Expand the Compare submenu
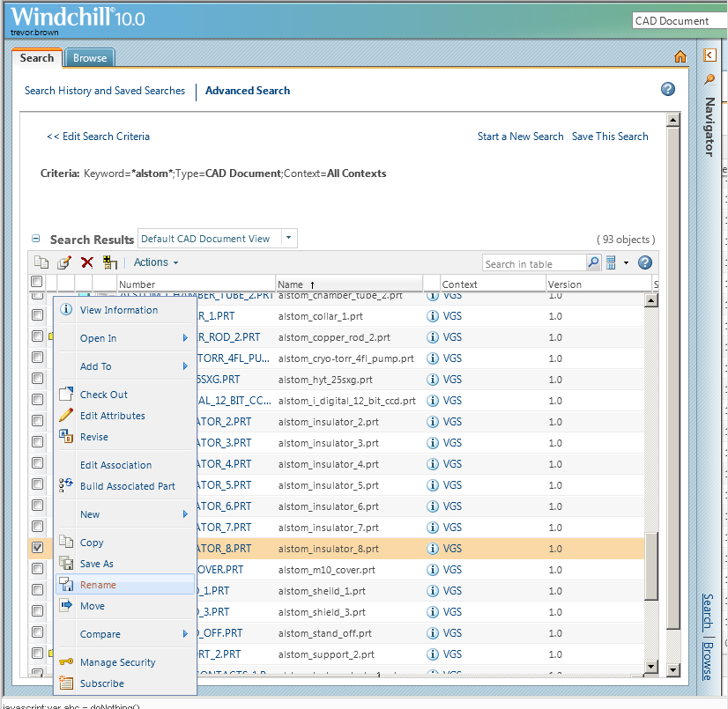The height and width of the screenshot is (709, 728). [185, 634]
